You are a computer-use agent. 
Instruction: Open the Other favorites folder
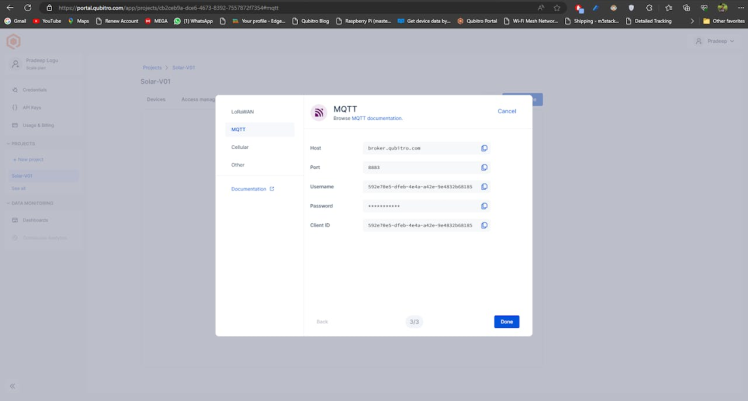pos(724,21)
